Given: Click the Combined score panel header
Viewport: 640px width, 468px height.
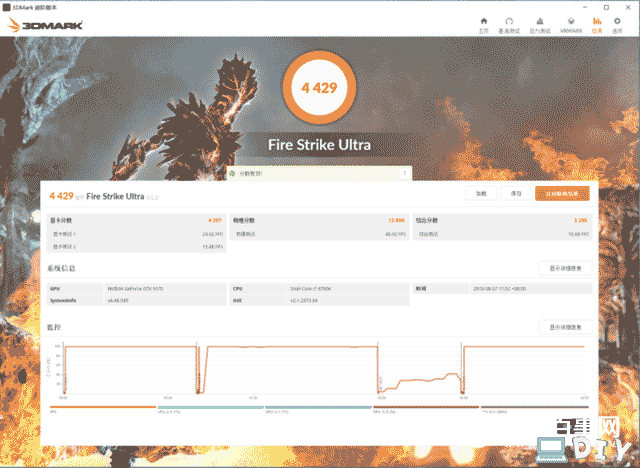Looking at the screenshot, I should 502,220.
